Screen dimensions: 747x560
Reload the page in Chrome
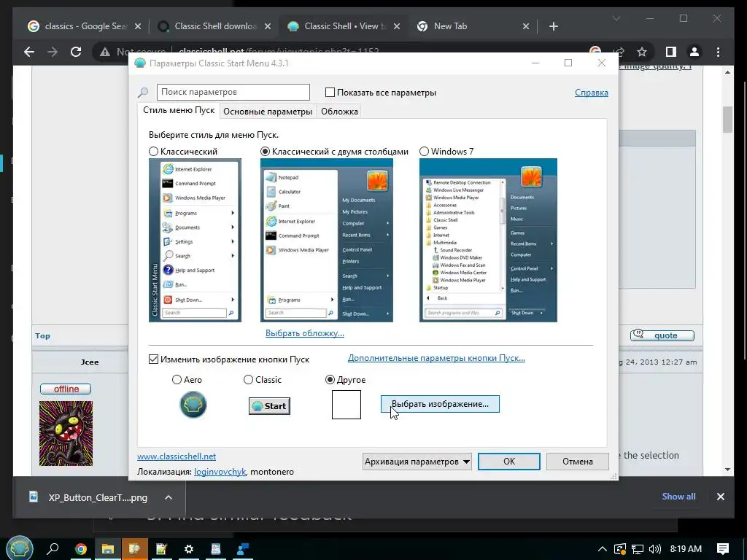tap(76, 52)
